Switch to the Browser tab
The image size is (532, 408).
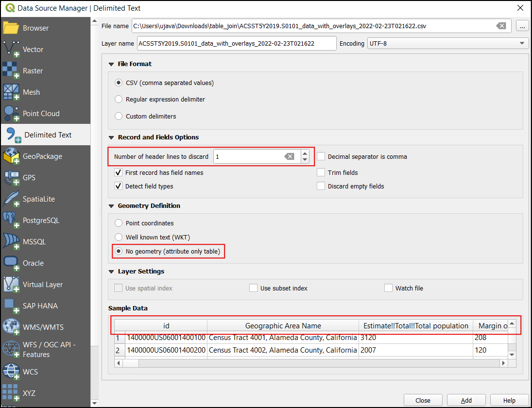coord(35,28)
